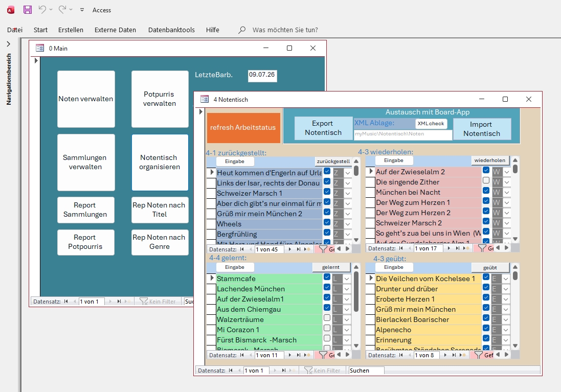The image size is (561, 392).
Task: Open the status dropdown for 'Der Weg zum Herzen 1'
Action: point(507,203)
